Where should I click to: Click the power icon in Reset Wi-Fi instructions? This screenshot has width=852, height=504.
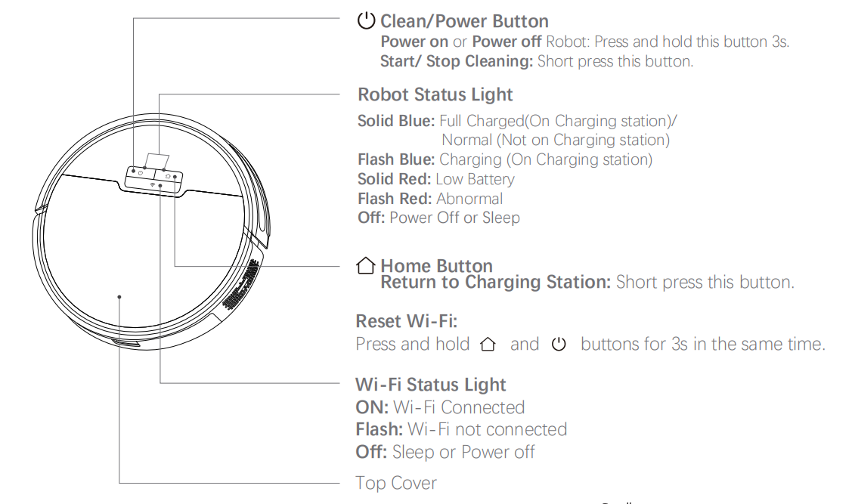click(559, 345)
